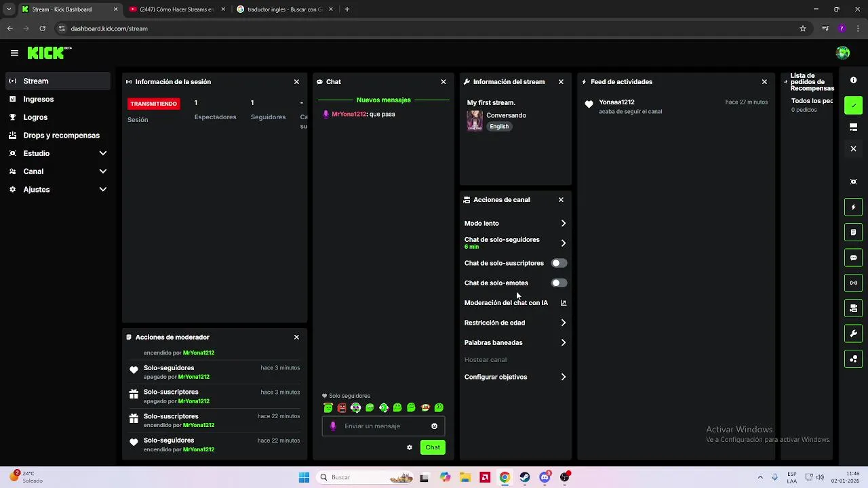This screenshot has width=868, height=488.
Task: Open the emoji picker in the message box
Action: [435, 426]
